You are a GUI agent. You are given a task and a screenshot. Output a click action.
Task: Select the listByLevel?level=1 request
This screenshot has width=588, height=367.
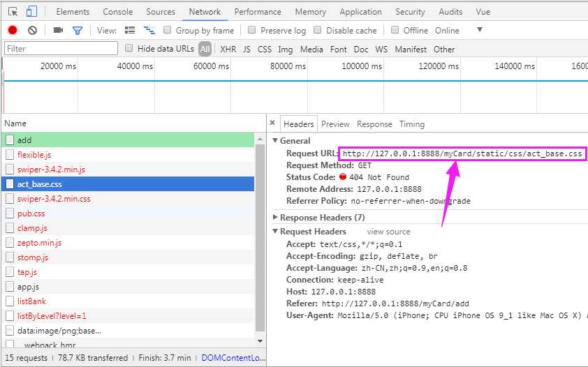coord(128,316)
